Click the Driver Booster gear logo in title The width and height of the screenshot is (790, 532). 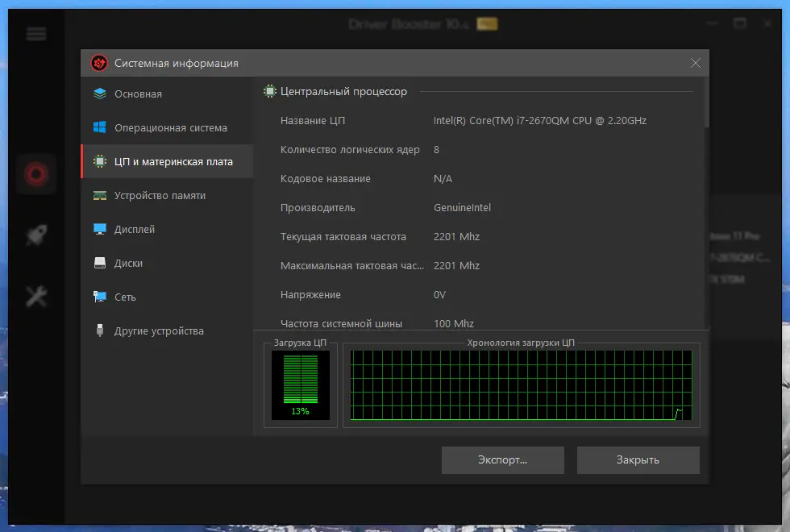pos(99,63)
